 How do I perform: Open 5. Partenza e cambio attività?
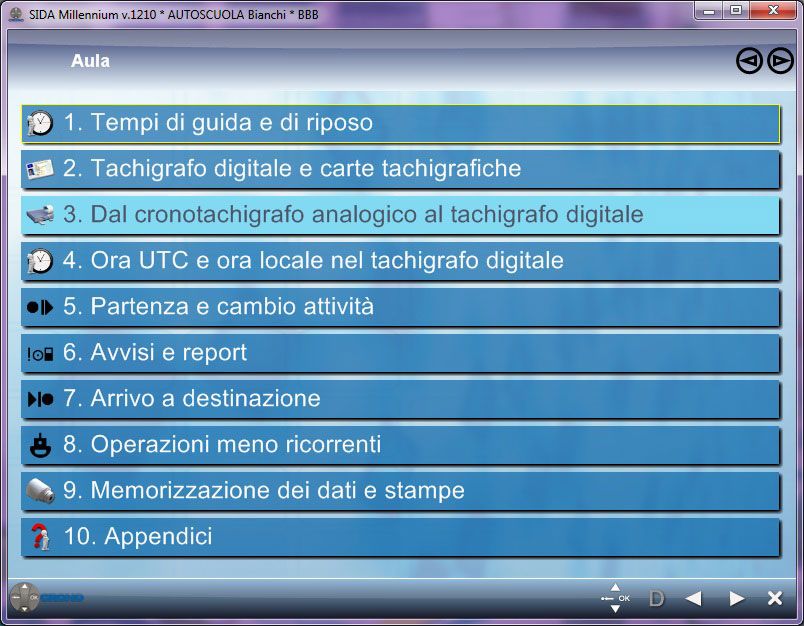(x=400, y=307)
